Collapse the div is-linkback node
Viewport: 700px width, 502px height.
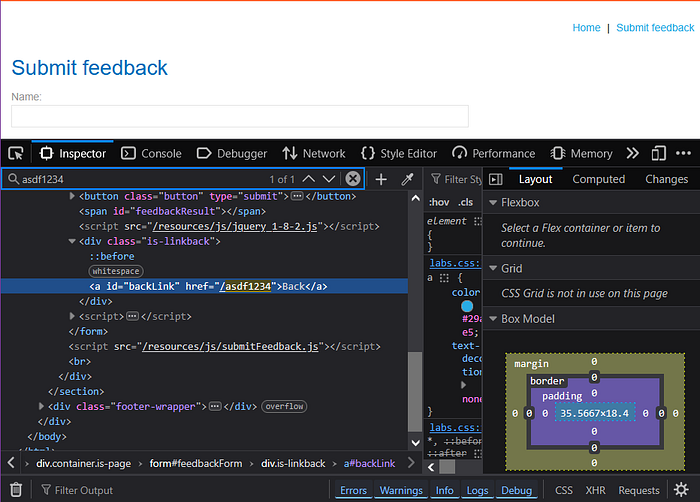71,241
